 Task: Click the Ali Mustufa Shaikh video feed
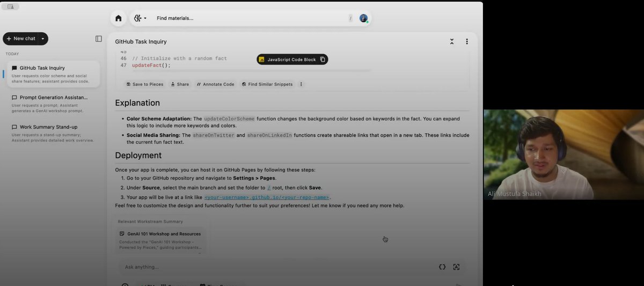pyautogui.click(x=563, y=155)
